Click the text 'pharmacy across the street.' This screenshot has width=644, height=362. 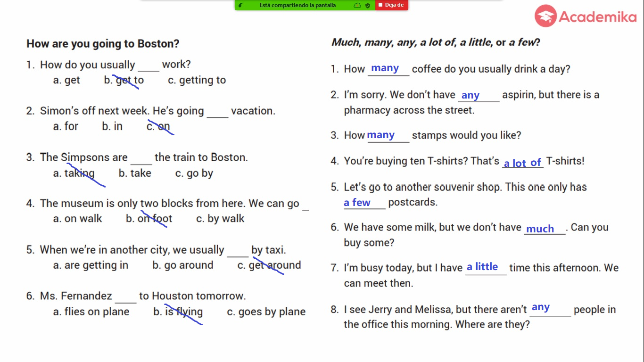(409, 110)
